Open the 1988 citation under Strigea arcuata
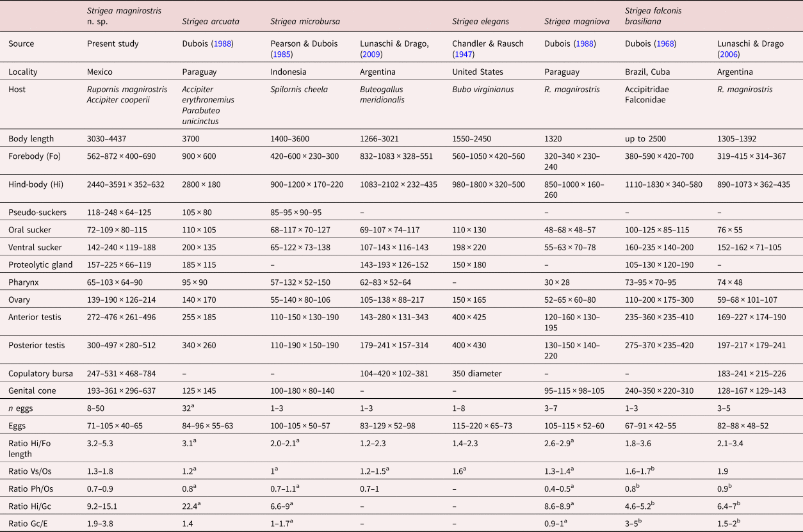 click(x=222, y=44)
